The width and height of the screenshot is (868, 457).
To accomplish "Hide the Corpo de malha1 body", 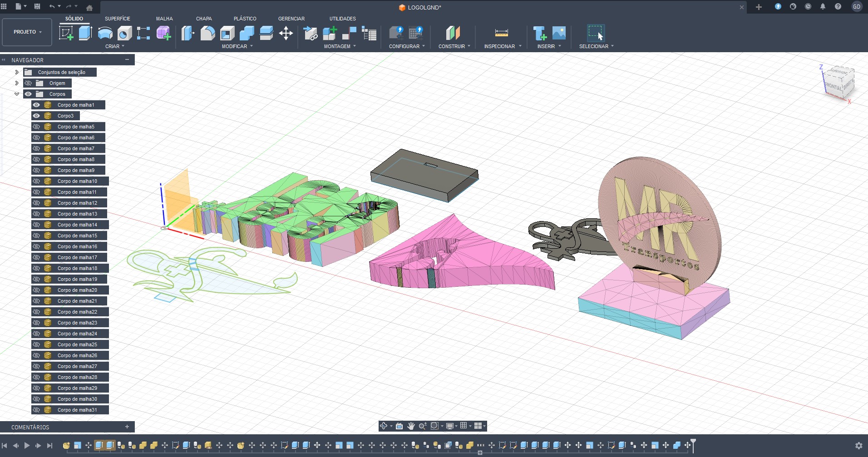I will pos(37,105).
